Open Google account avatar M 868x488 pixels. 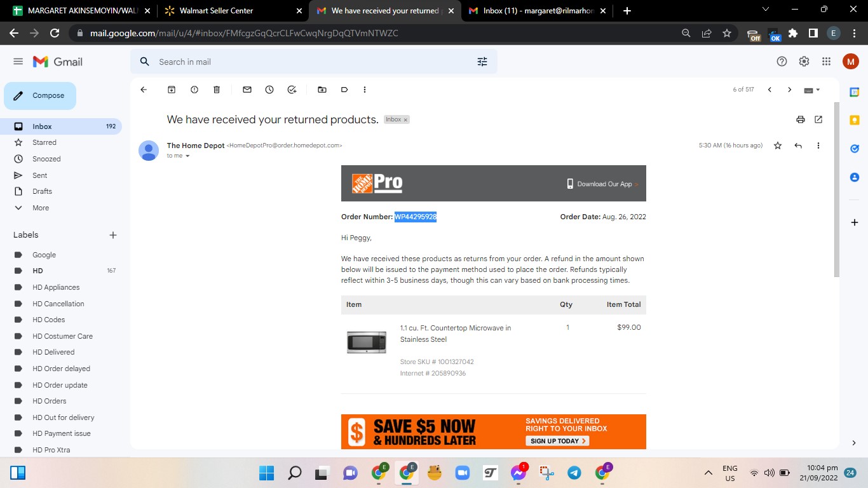(851, 62)
